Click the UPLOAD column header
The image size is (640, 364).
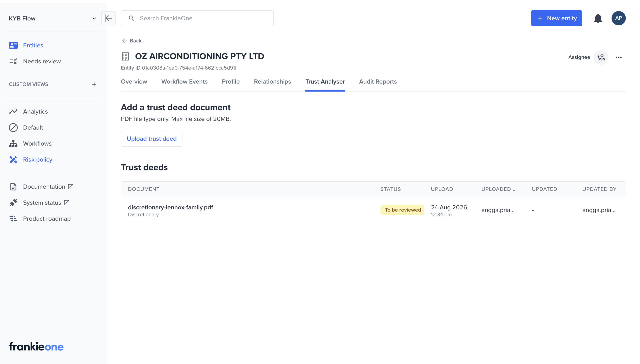tap(442, 189)
